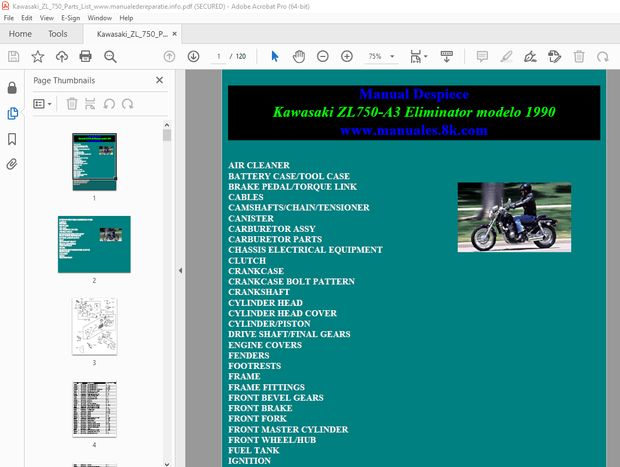Collapse the navigation pane arrow
The height and width of the screenshot is (467, 620).
pyautogui.click(x=180, y=270)
